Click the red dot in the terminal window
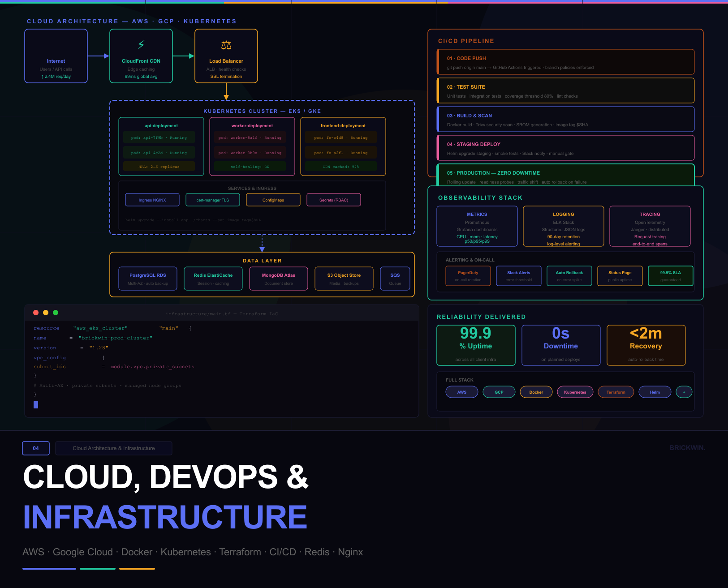Screen dimensions: 728x588 [36, 313]
